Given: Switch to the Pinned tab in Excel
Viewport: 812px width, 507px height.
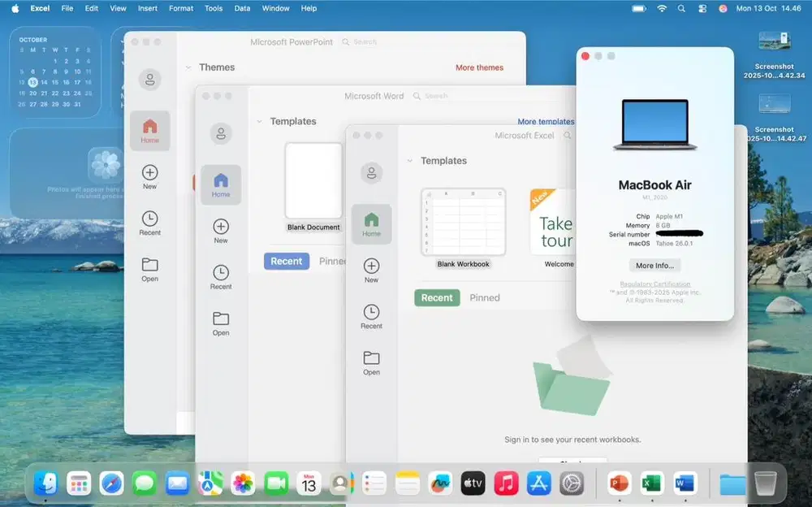Looking at the screenshot, I should click(x=485, y=297).
